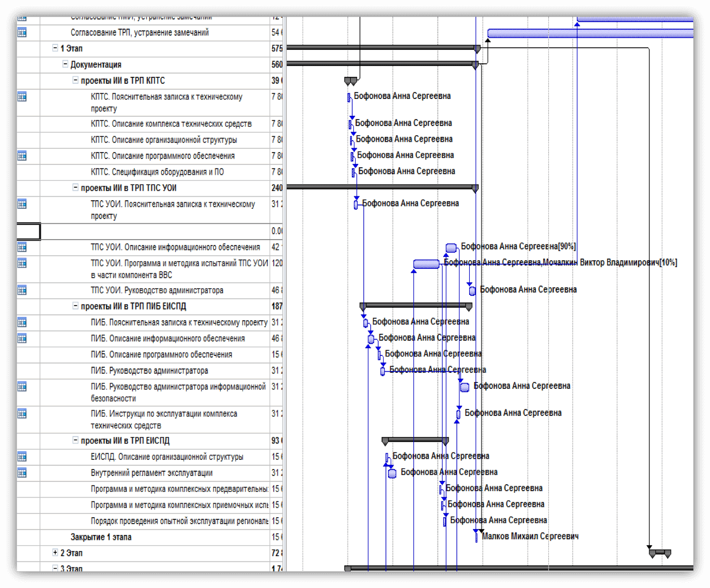Click Gantt bar of ТПС УОИ. Пояснительная записка

tap(356, 204)
